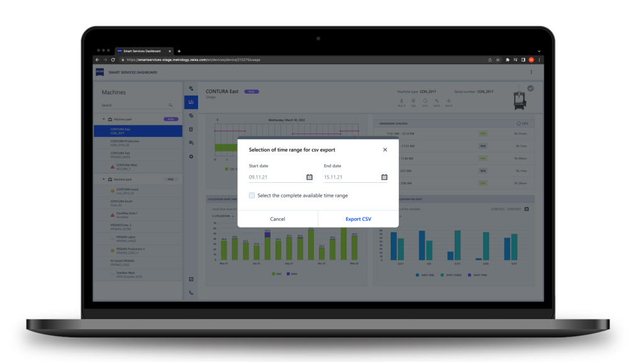Collapse the first Machine park group
Viewport: 644px width, 362px height.
coord(104,119)
